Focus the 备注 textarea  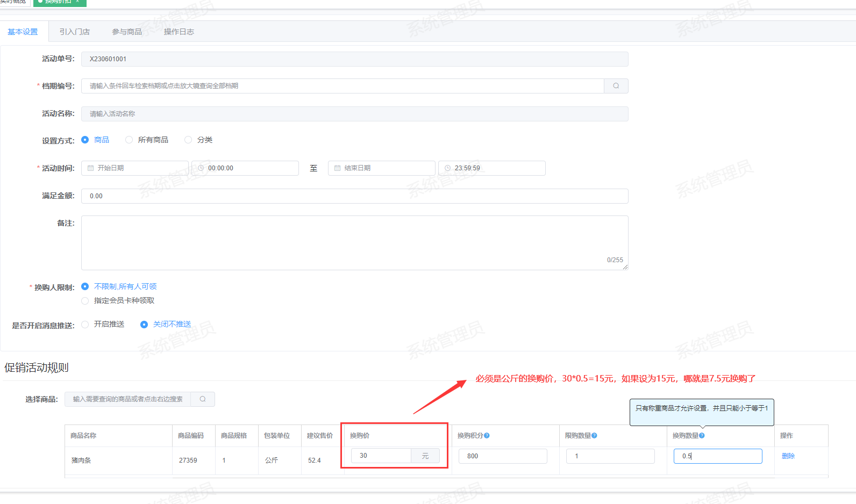(355, 243)
